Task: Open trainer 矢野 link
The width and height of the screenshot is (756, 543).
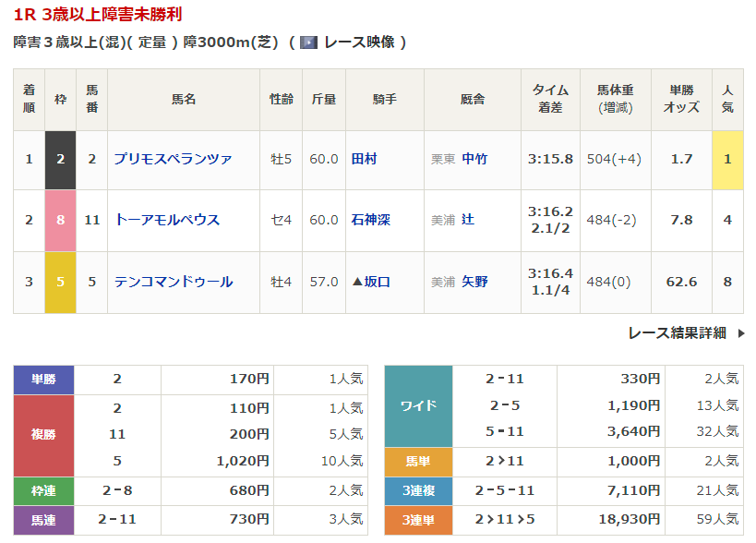Action: point(474,282)
